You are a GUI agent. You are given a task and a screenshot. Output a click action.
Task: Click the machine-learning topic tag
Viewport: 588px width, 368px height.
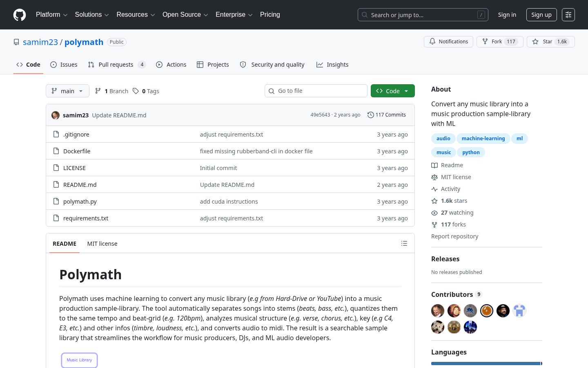point(483,139)
